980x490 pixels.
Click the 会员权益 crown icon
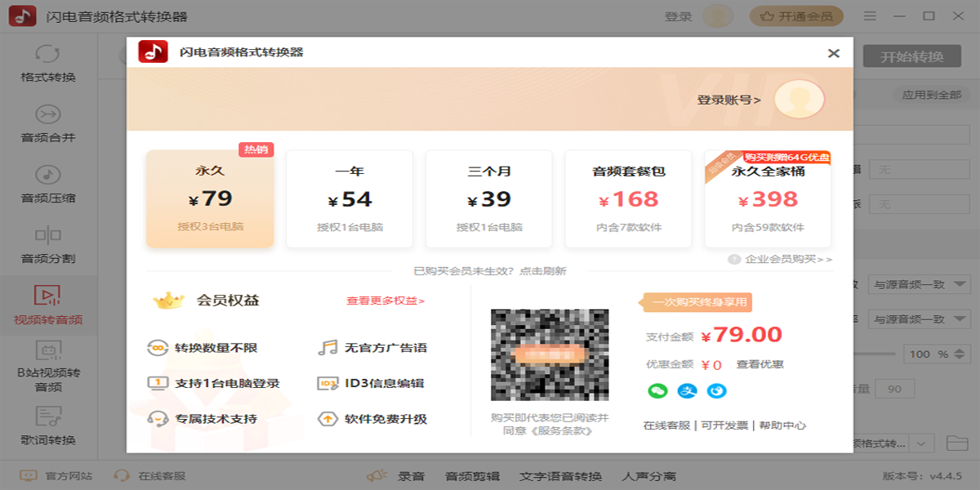coord(169,301)
